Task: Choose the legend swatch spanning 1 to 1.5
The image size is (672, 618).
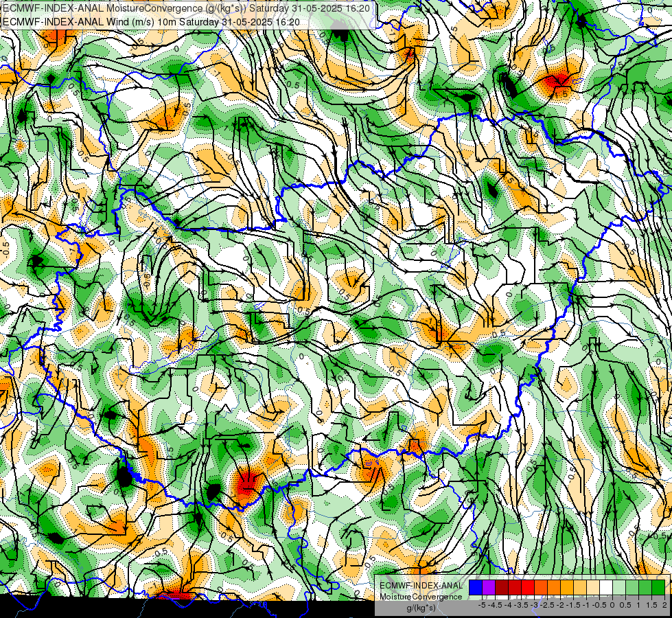Action: point(645,588)
